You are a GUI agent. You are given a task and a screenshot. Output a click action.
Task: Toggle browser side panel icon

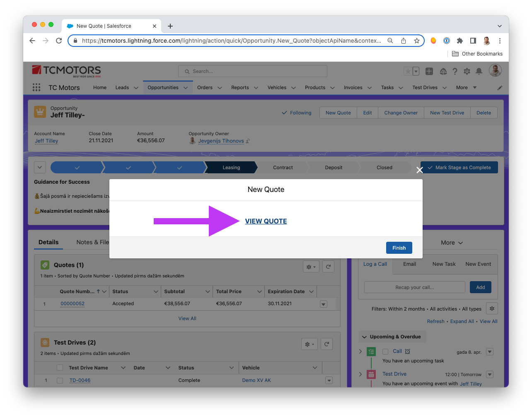tap(473, 41)
